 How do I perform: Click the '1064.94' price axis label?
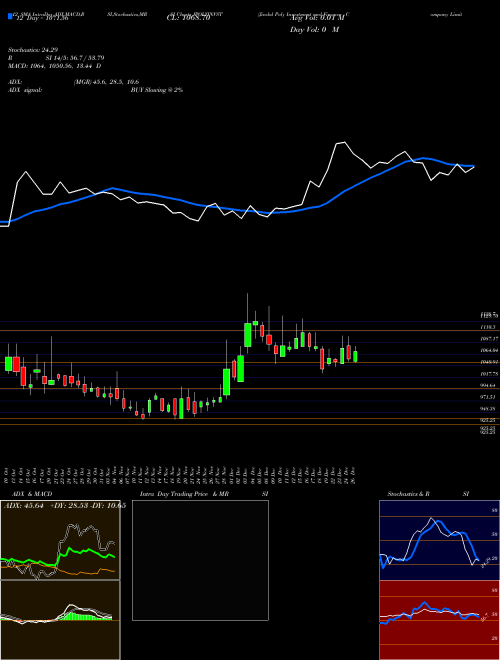click(490, 350)
